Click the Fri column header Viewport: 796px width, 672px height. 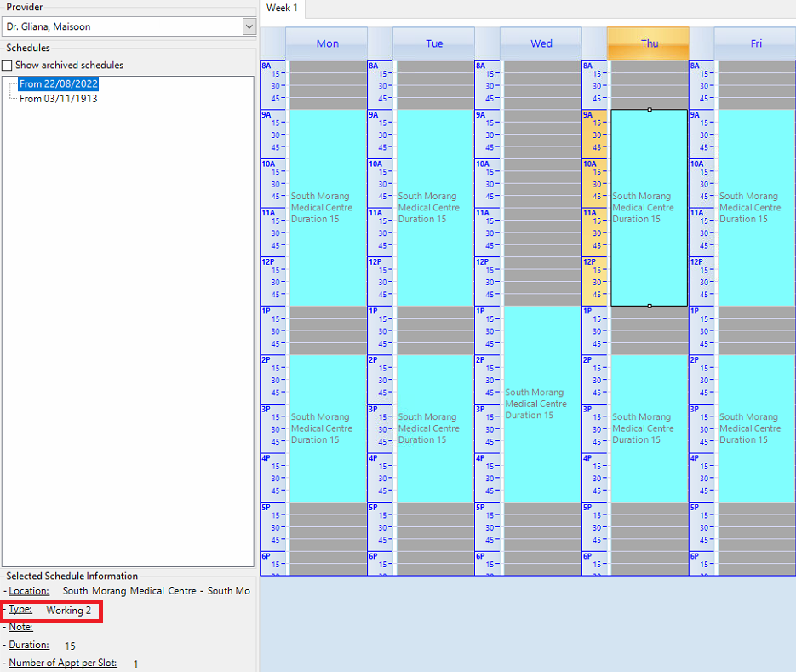point(756,43)
